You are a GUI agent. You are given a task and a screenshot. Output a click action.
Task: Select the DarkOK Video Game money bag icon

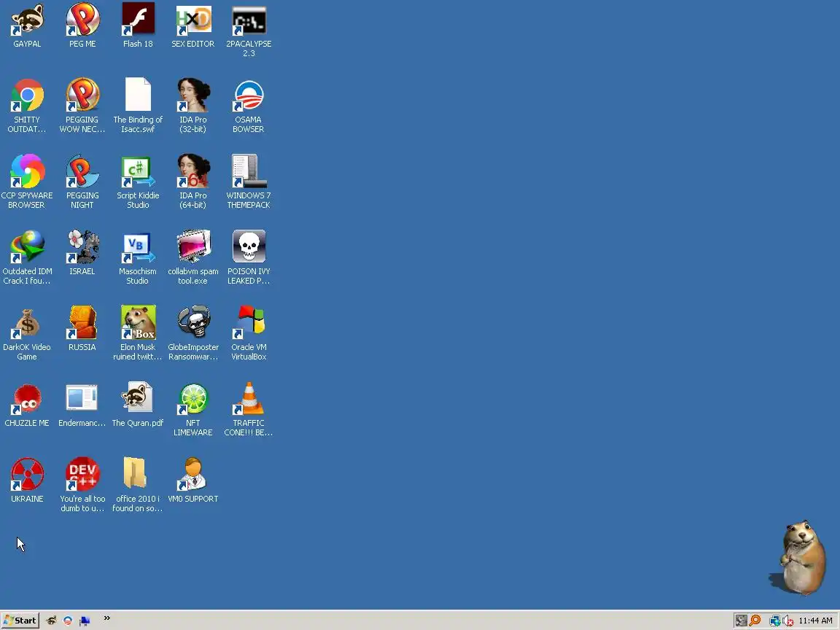[x=27, y=323]
